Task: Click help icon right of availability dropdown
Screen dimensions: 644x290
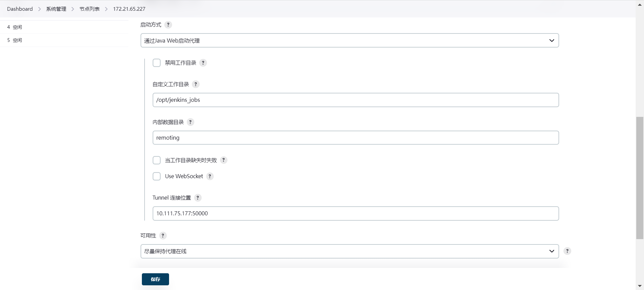Action: [x=567, y=251]
